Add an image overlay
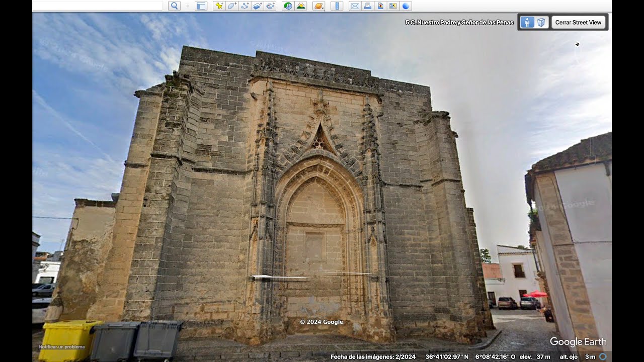This screenshot has width=644, height=362. point(258,6)
